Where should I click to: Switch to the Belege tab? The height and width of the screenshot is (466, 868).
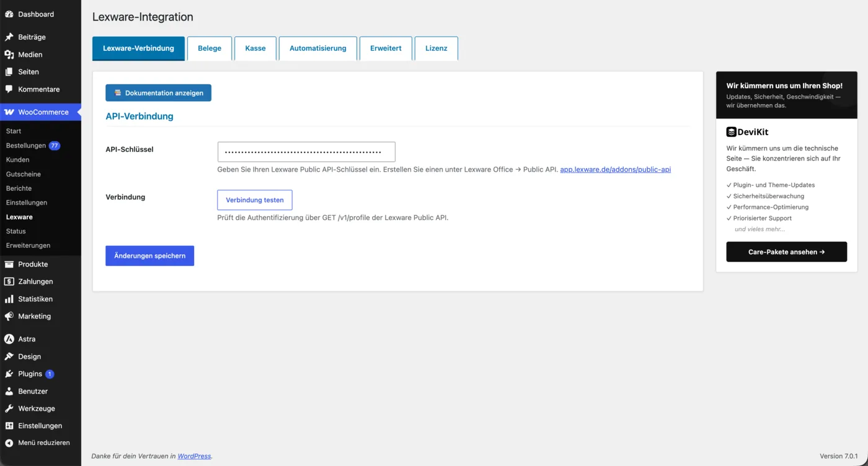(x=210, y=48)
